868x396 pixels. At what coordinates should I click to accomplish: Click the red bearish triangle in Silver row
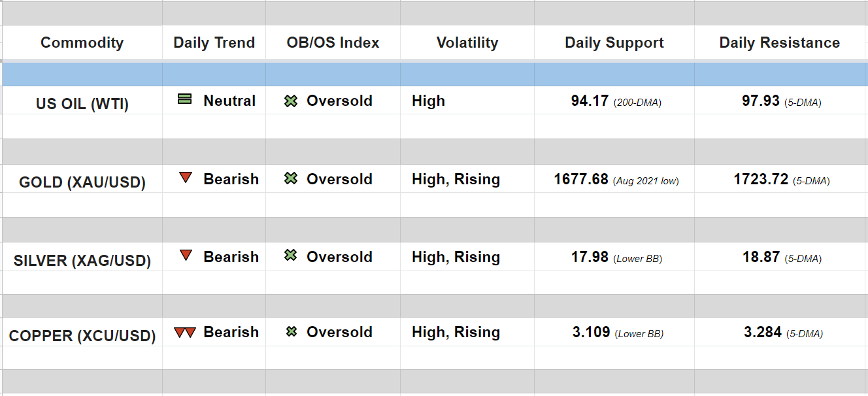186,256
